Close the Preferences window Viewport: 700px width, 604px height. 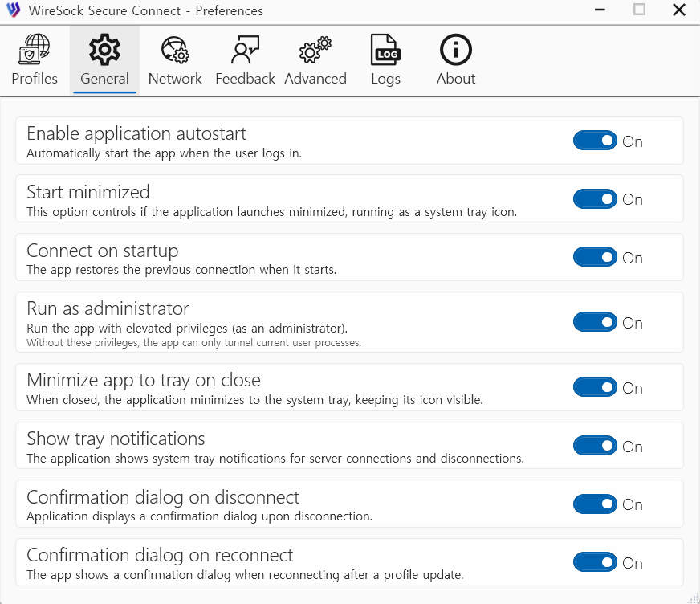click(x=679, y=10)
